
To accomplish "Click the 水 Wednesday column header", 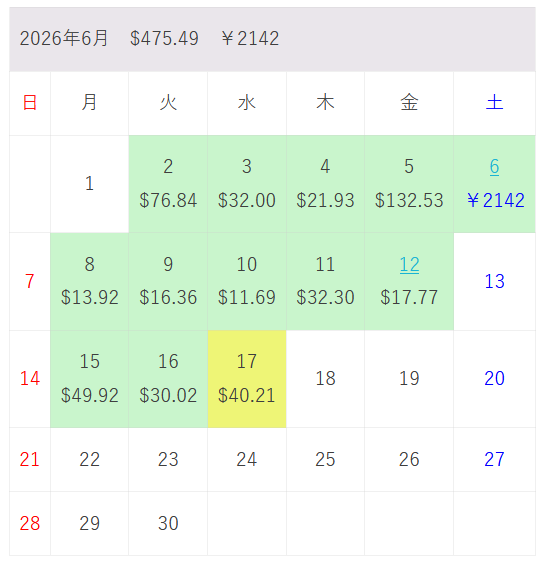I will tap(247, 103).
